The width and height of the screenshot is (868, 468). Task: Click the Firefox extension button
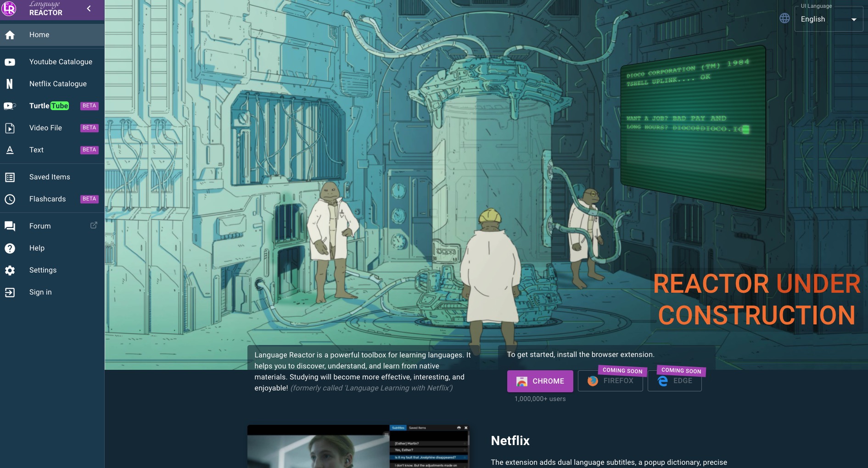[610, 381]
